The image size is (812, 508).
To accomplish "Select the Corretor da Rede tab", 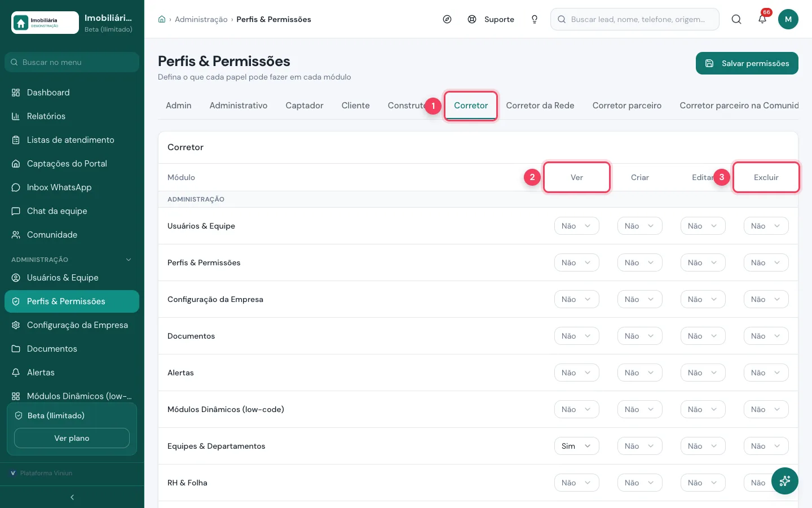I will click(x=540, y=106).
